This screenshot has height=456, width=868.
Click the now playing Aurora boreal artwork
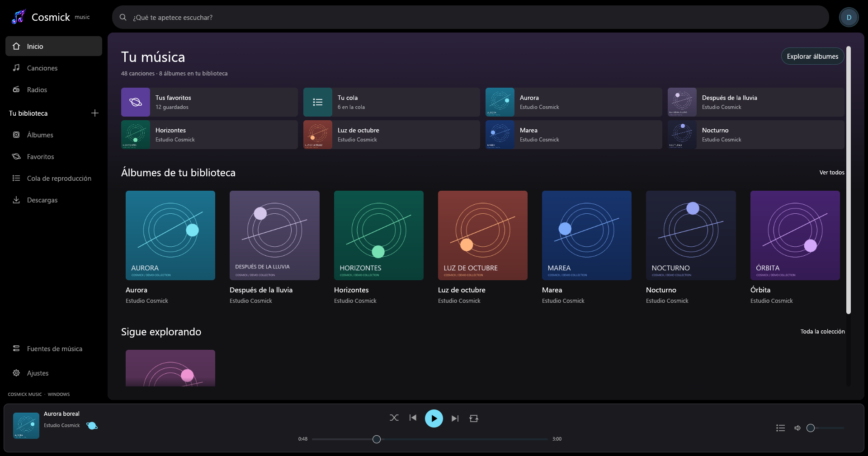(26, 426)
